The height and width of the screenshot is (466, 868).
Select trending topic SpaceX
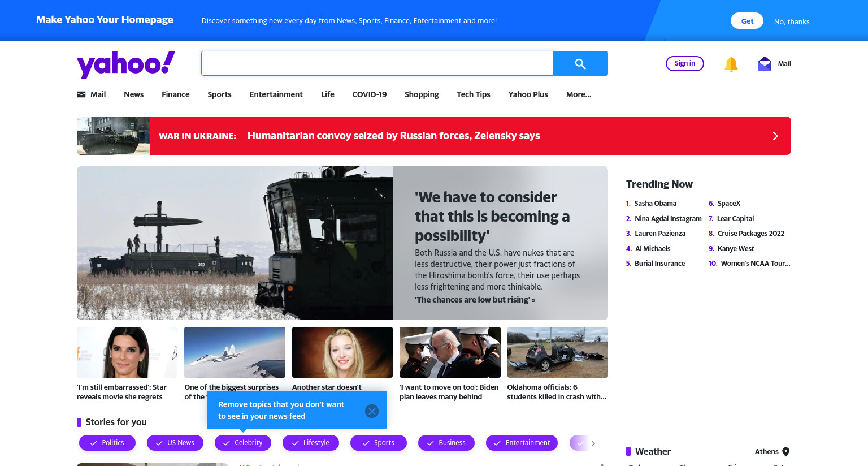(729, 204)
